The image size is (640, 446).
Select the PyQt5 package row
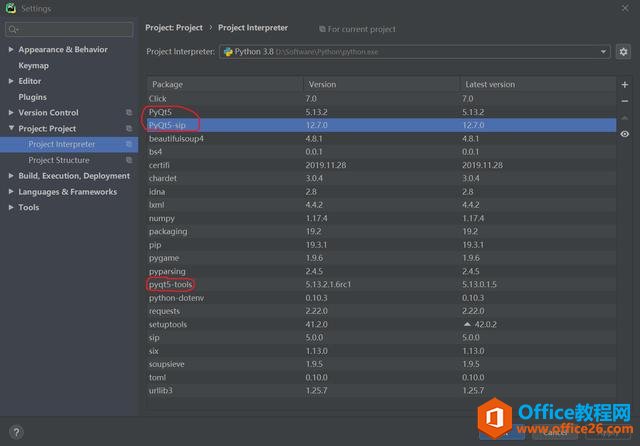[x=382, y=112]
